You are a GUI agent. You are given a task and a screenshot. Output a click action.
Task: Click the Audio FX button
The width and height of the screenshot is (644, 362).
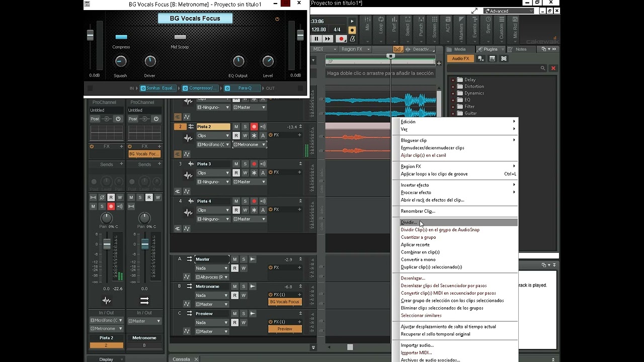460,58
